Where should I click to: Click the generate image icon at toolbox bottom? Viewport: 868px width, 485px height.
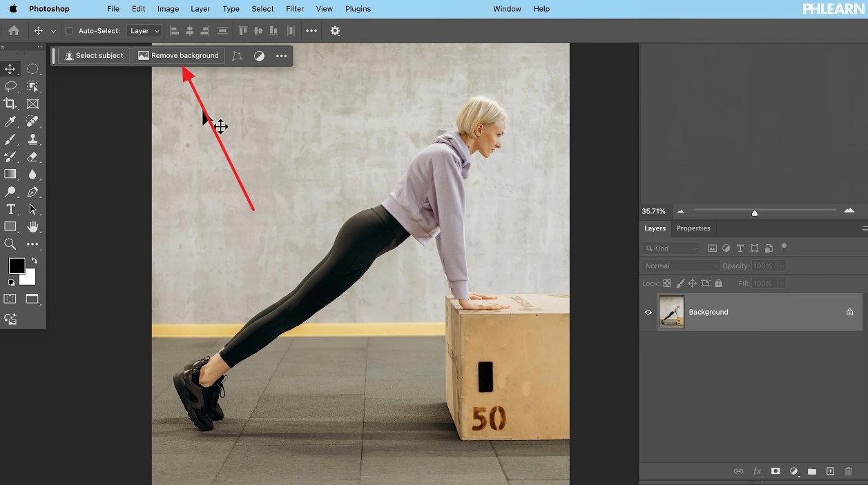(10, 319)
